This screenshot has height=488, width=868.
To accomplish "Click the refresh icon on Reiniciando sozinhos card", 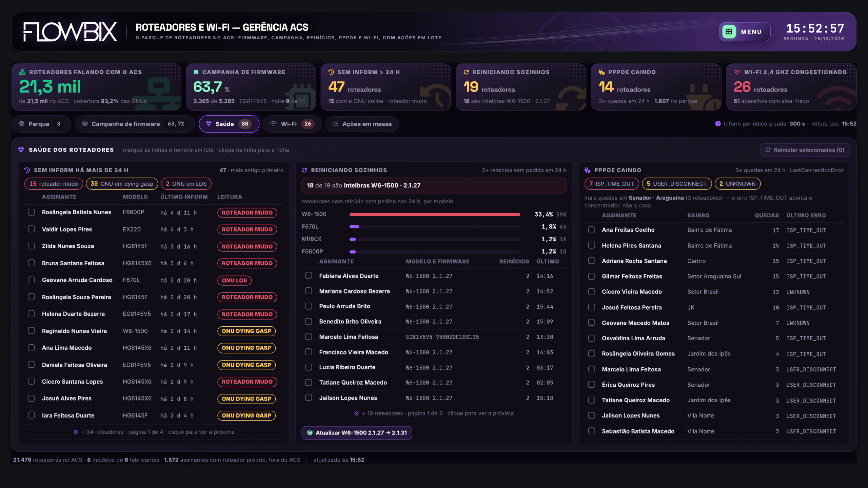I will pyautogui.click(x=466, y=72).
